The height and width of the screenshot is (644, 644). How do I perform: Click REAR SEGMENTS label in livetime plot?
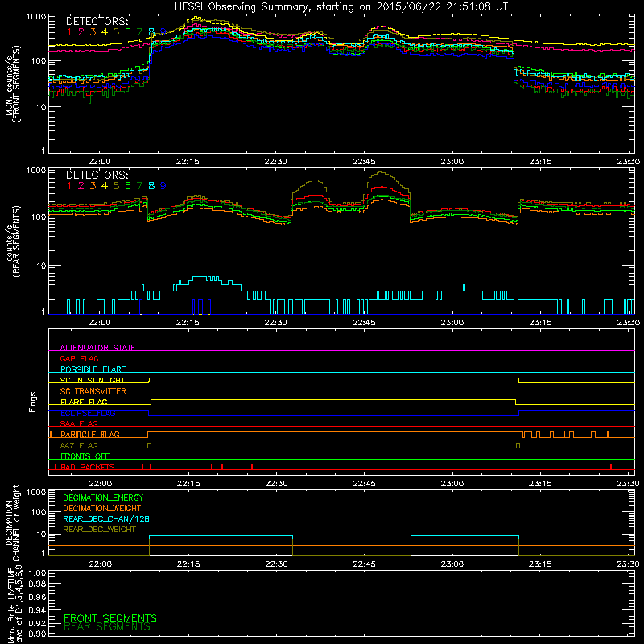point(107,627)
